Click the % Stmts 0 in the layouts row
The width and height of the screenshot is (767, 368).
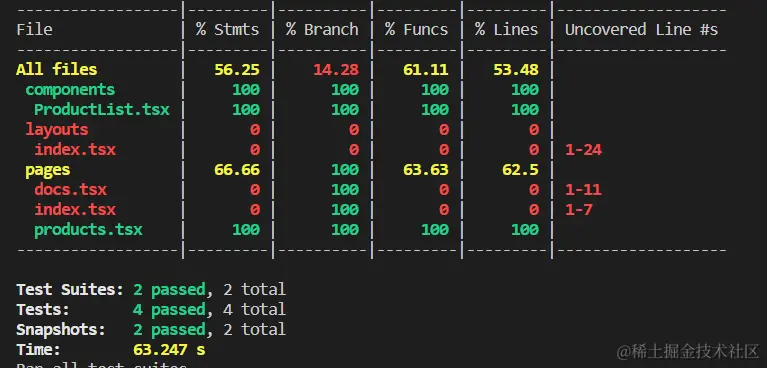pos(255,130)
